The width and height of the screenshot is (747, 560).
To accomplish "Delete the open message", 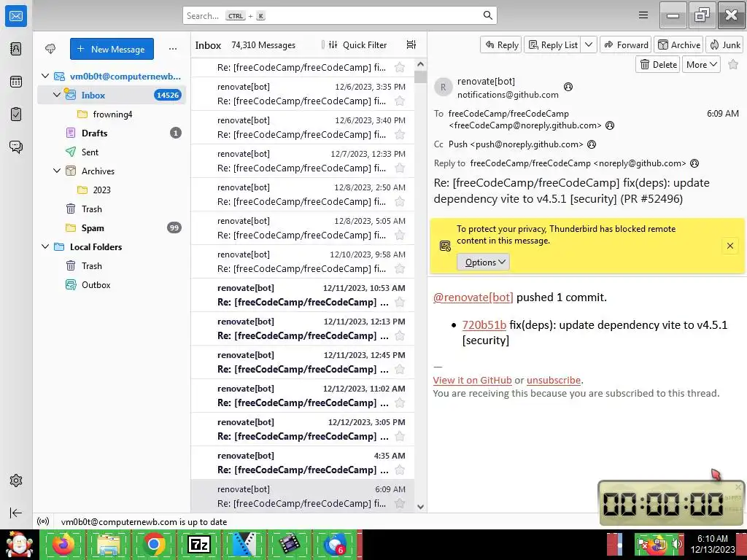I will coord(659,64).
